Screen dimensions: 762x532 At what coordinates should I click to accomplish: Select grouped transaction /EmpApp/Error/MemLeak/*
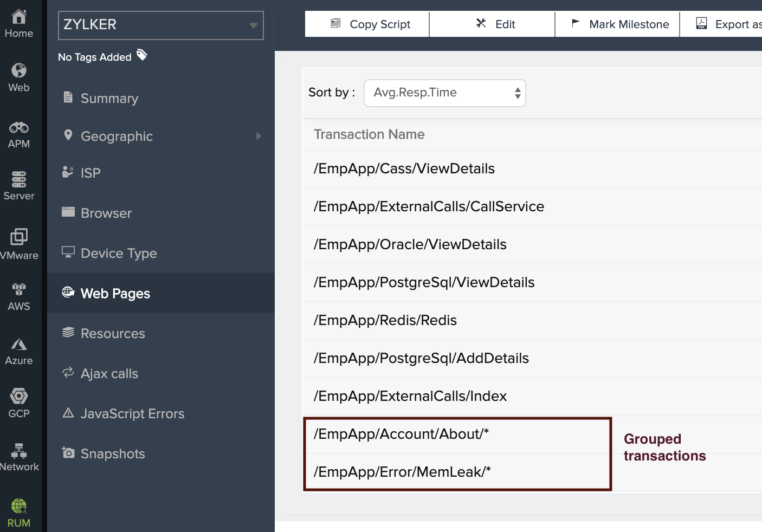(x=402, y=472)
